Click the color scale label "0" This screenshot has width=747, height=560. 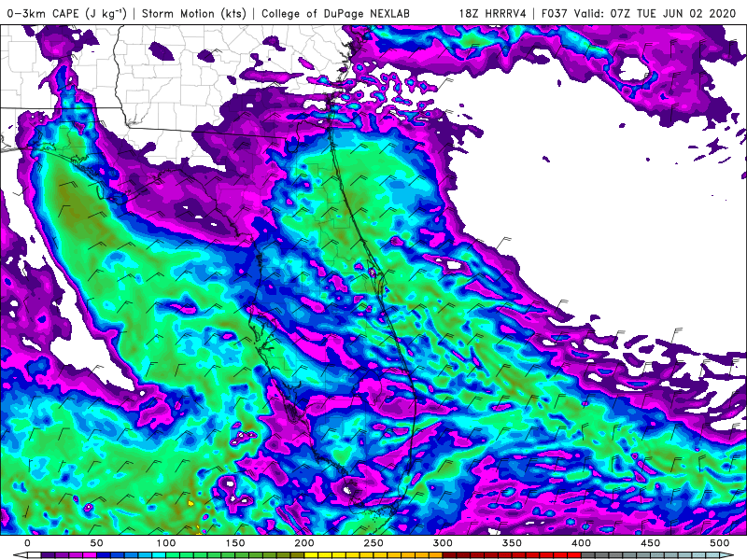point(27,543)
